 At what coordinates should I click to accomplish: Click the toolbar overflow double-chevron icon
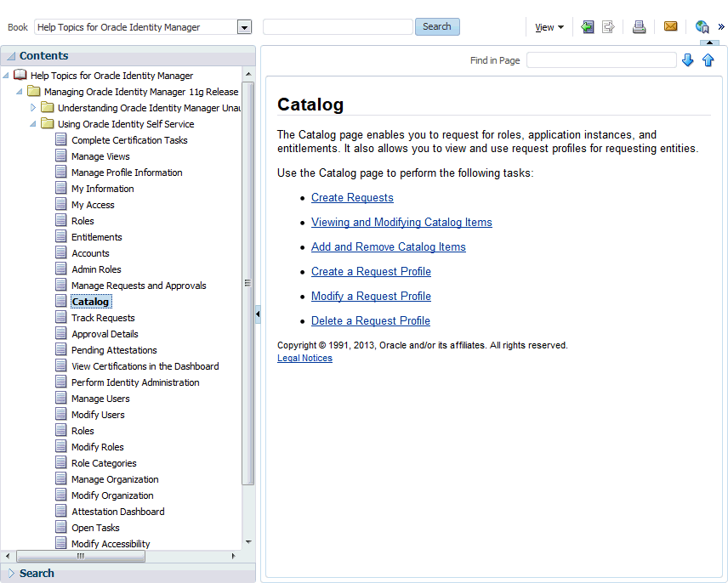pos(721,27)
